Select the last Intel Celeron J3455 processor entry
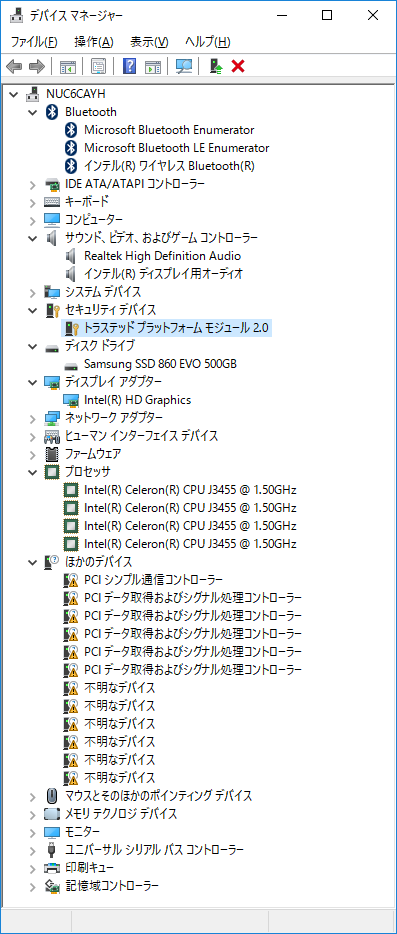The image size is (397, 934). [190, 544]
